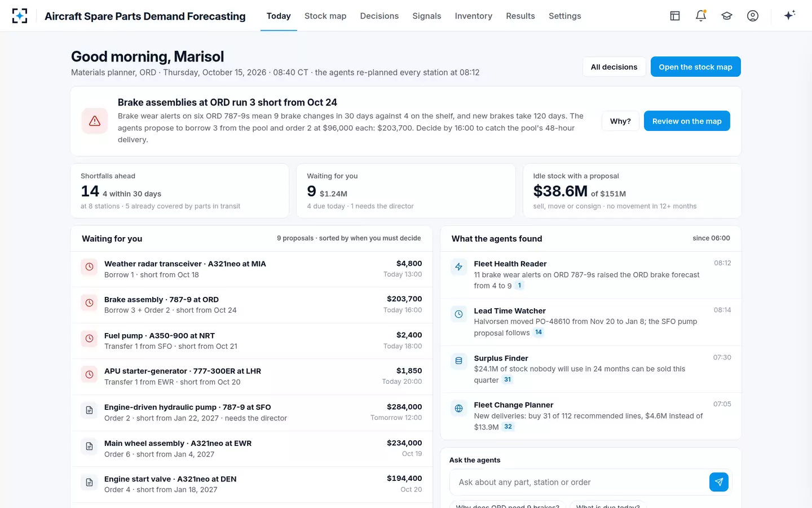The height and width of the screenshot is (508, 812).
Task: Go to the Decisions tab
Action: [x=379, y=16]
